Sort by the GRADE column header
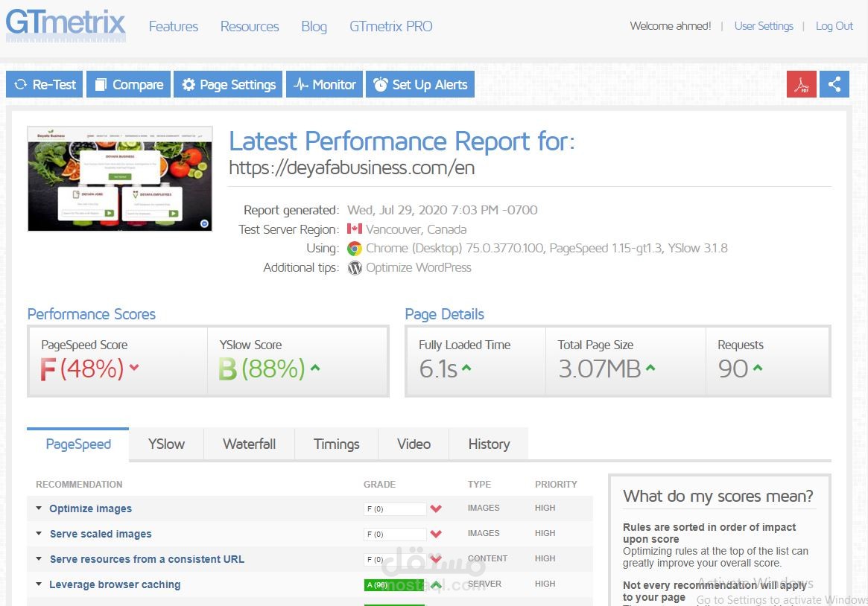Viewport: 868px width, 606px height. [379, 485]
